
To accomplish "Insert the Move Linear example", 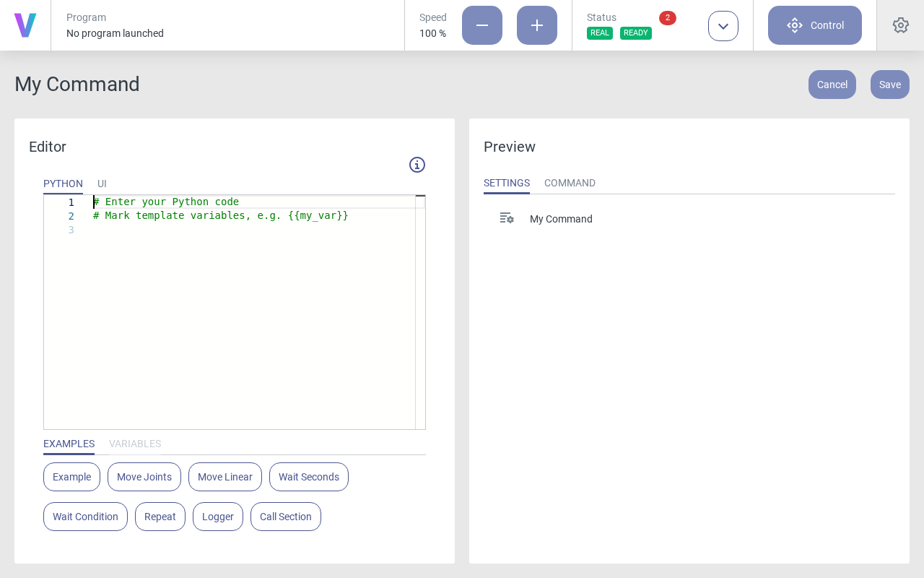I will (x=225, y=477).
